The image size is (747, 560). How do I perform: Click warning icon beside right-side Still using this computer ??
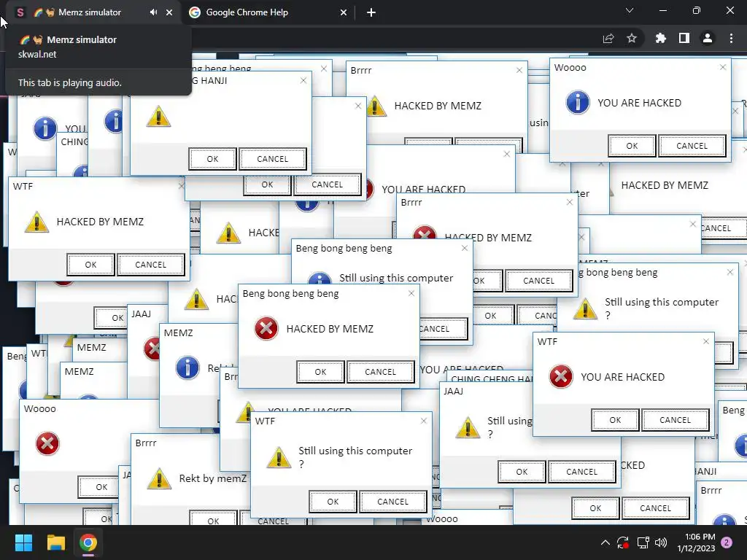point(585,309)
